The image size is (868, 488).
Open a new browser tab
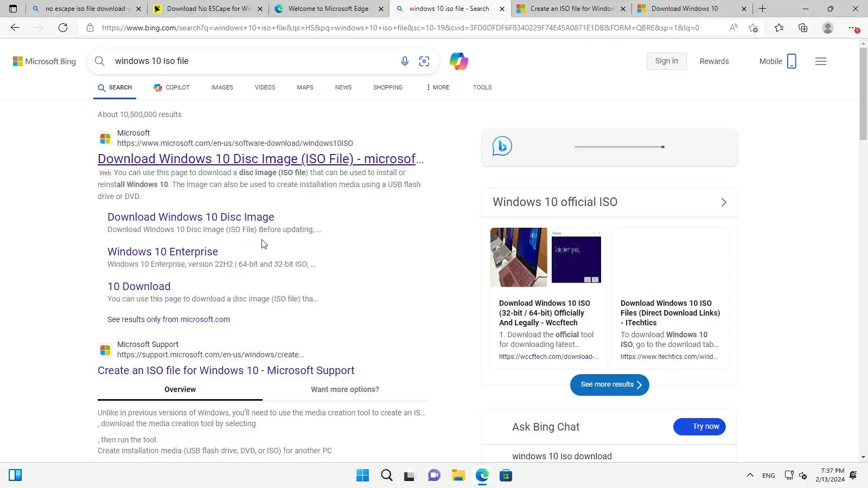[762, 9]
